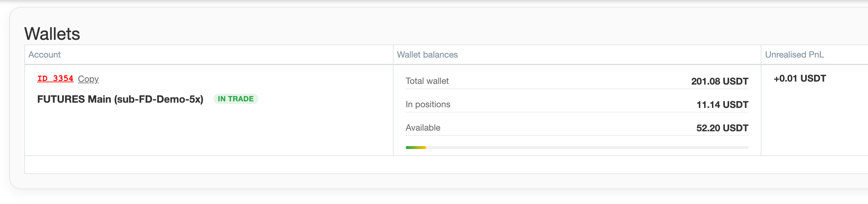868x204 pixels.
Task: Copy the account ID using Copy link
Action: pos(88,79)
